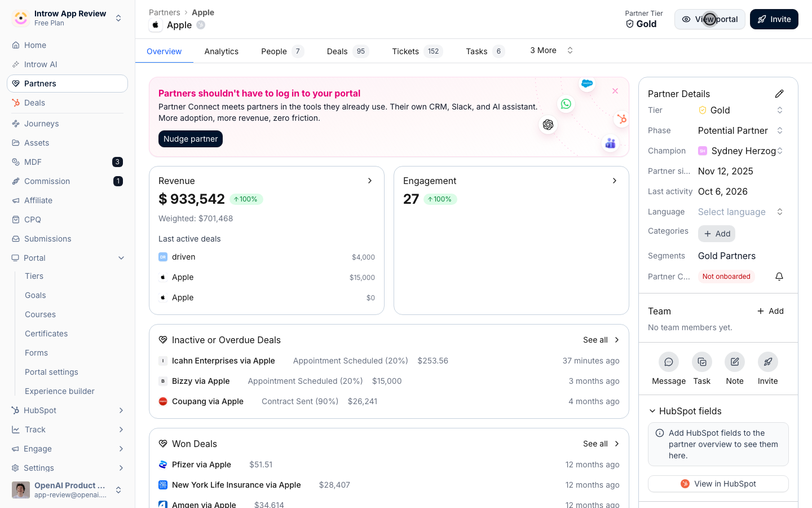Go to Deals in the sidebar

[67, 103]
